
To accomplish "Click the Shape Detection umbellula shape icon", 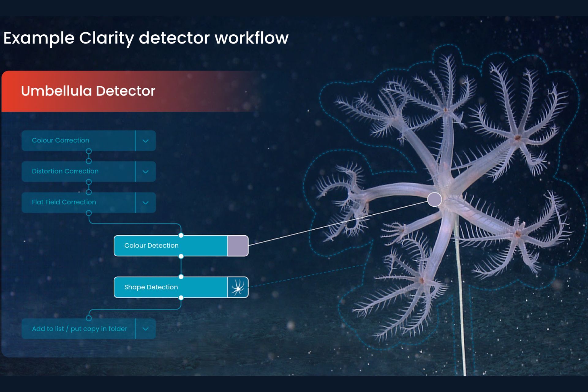I will click(238, 287).
